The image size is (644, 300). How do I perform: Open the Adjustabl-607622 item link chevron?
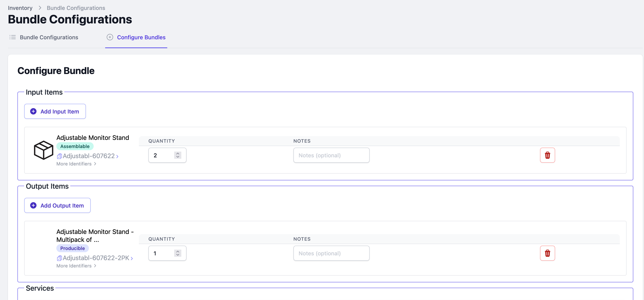(x=117, y=157)
